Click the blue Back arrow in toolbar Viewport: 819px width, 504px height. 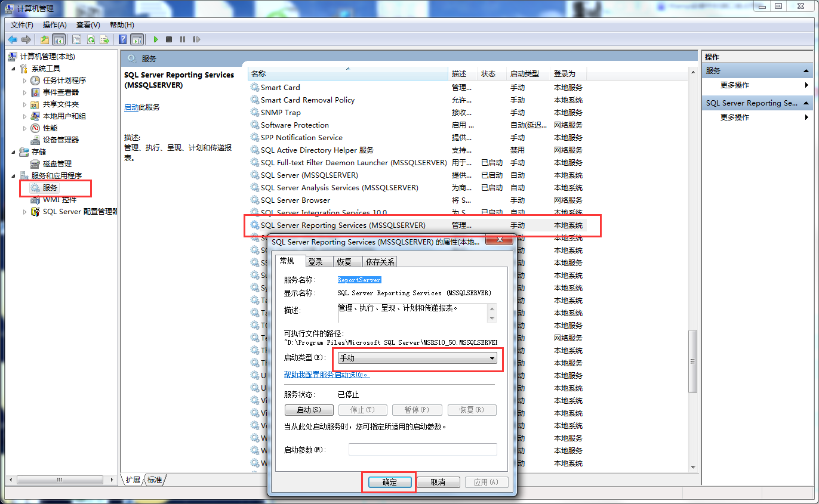(13, 39)
